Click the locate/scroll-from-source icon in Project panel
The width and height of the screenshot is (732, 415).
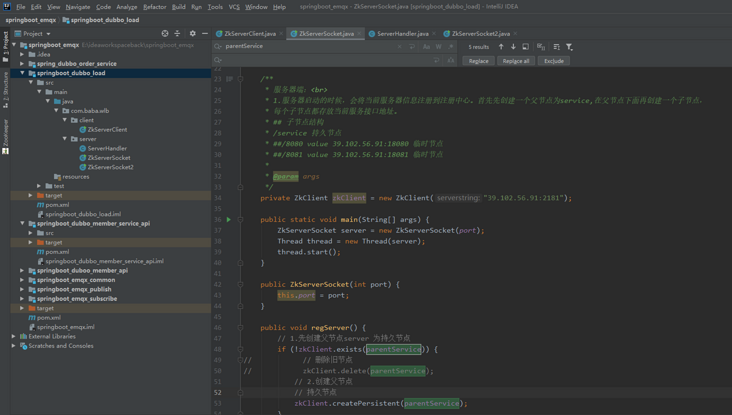pos(165,33)
